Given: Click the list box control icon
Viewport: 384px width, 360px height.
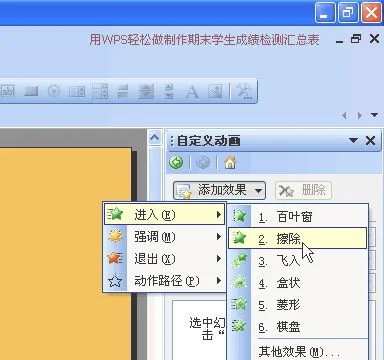Looking at the screenshot, I should click(77, 91).
